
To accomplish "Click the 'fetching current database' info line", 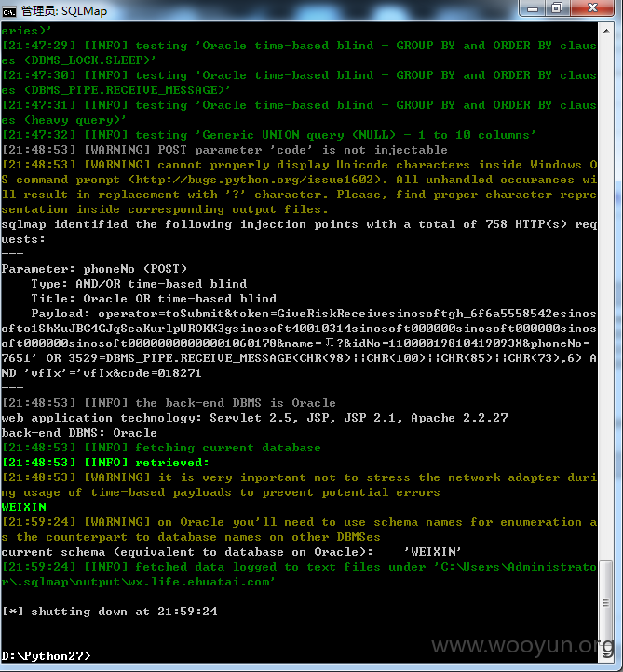I will click(x=161, y=448).
